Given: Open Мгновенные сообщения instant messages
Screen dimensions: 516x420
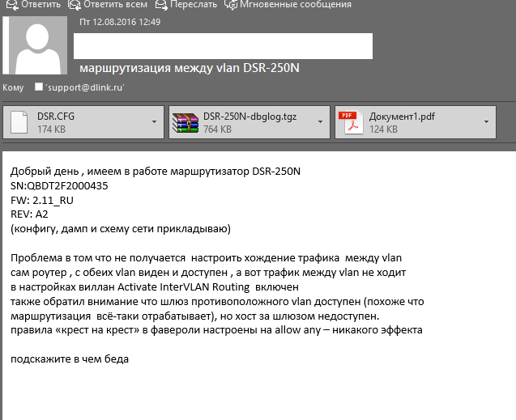Looking at the screenshot, I should tap(288, 4).
